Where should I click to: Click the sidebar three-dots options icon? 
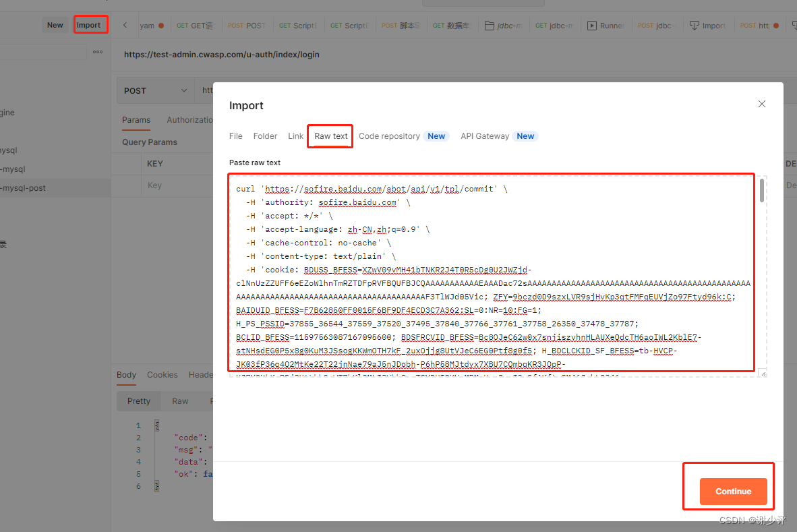[98, 52]
